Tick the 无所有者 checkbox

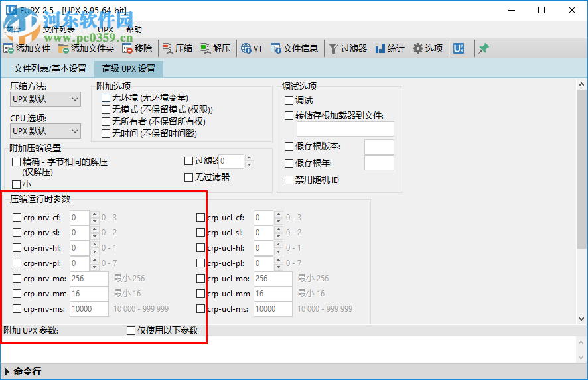pos(106,122)
